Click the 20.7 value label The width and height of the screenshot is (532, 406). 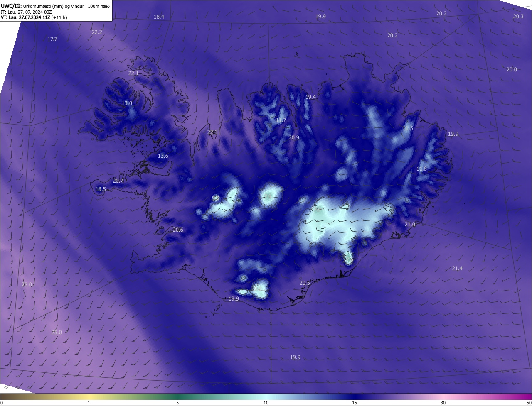click(118, 181)
